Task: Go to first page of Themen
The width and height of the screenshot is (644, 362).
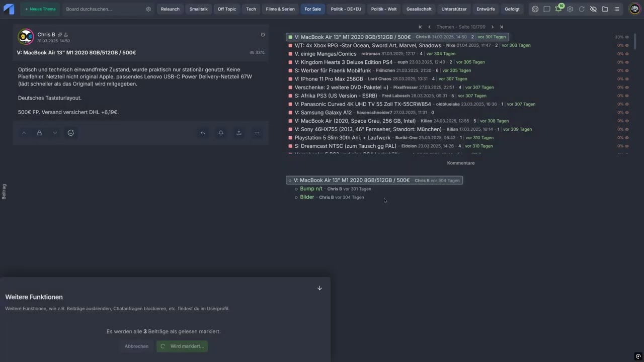Action: pos(420,27)
